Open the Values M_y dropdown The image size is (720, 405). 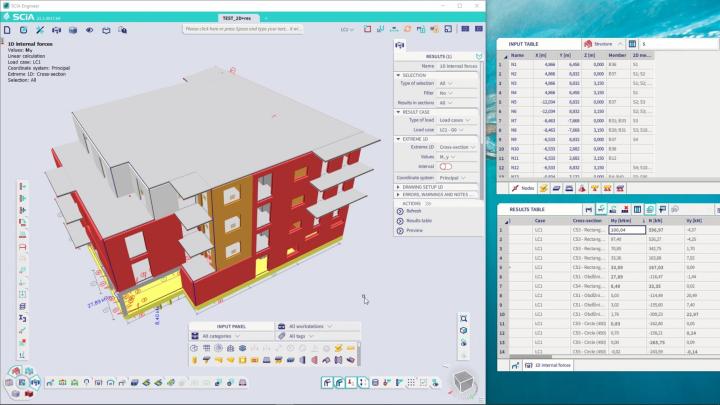pos(447,157)
